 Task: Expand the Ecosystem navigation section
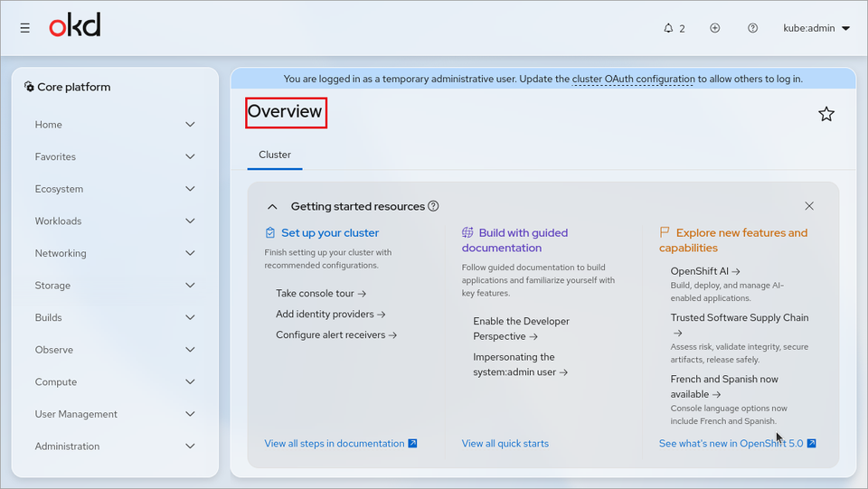tap(115, 189)
